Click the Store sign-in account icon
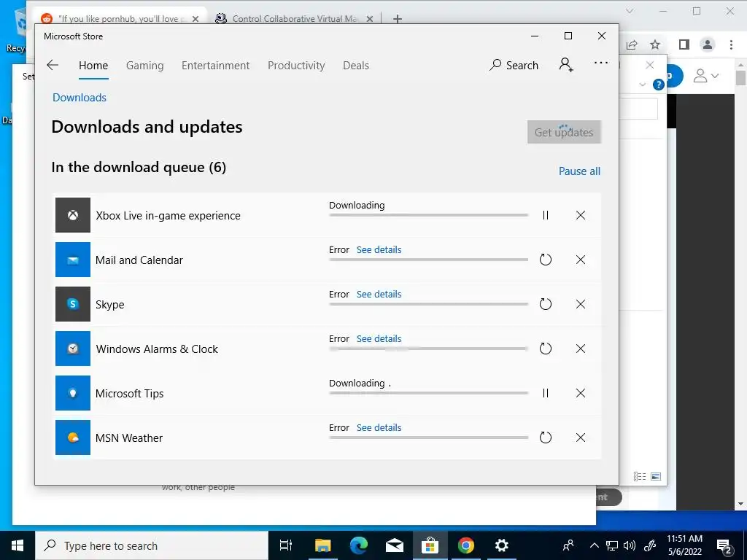 [566, 65]
